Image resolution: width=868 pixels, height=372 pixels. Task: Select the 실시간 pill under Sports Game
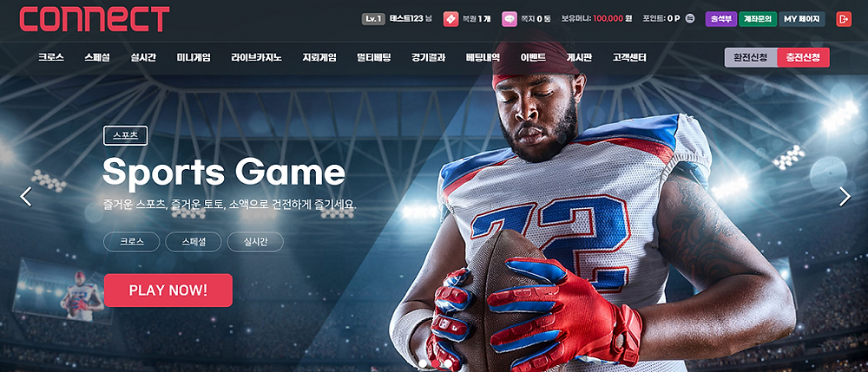pyautogui.click(x=255, y=242)
